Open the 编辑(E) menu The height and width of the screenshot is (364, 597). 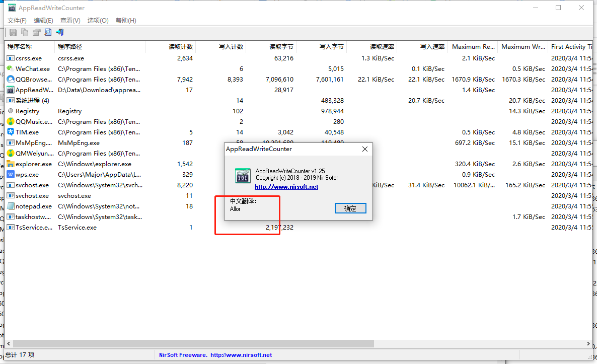(x=43, y=21)
